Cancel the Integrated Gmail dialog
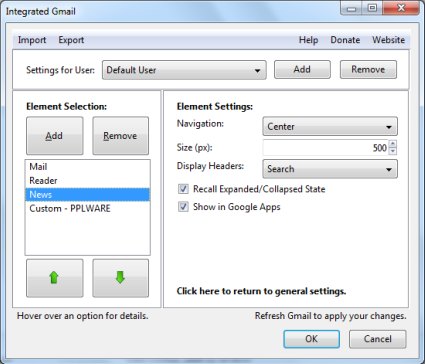The image size is (425, 364). click(378, 339)
